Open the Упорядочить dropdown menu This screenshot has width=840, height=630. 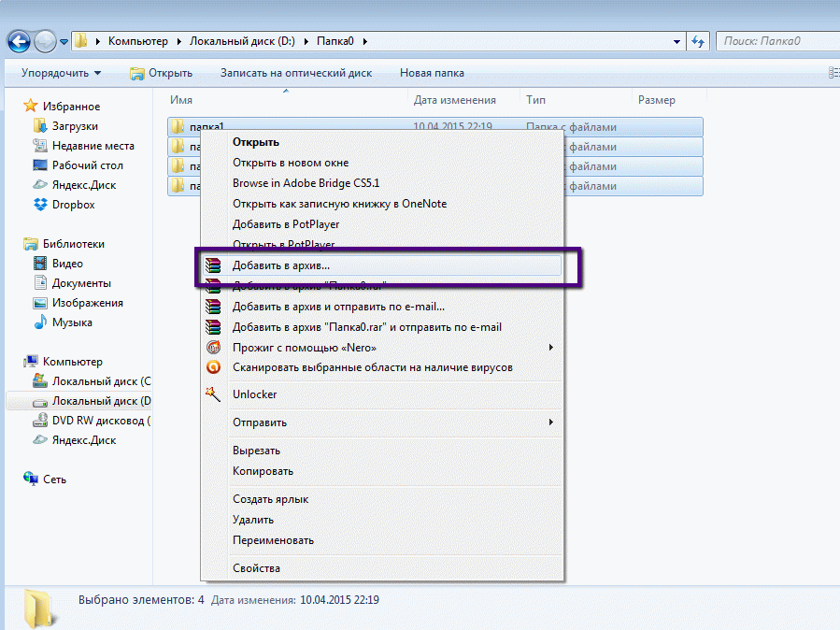click(61, 73)
